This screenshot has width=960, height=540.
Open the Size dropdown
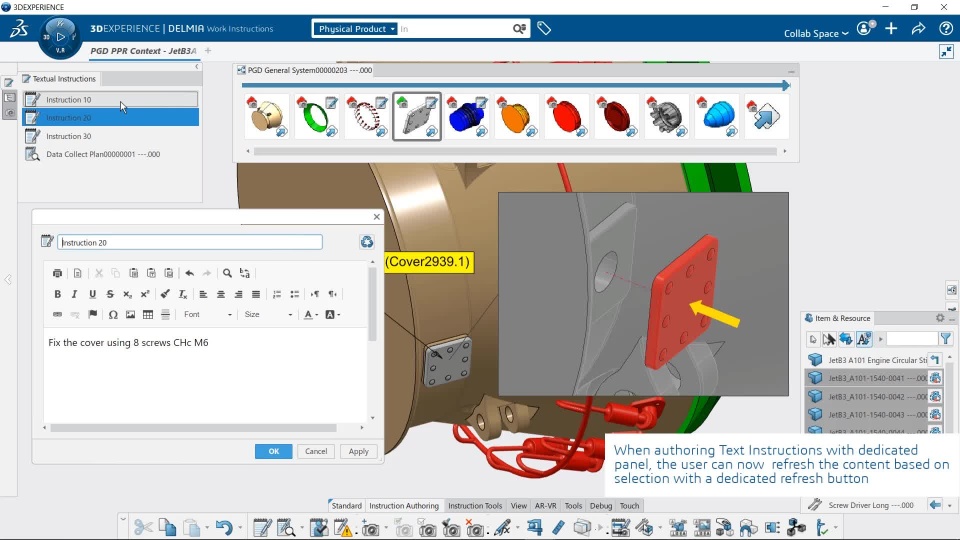pos(268,315)
